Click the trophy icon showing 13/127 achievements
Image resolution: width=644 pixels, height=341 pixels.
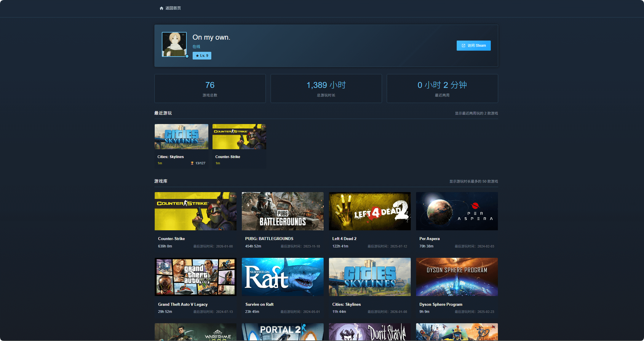tap(192, 163)
